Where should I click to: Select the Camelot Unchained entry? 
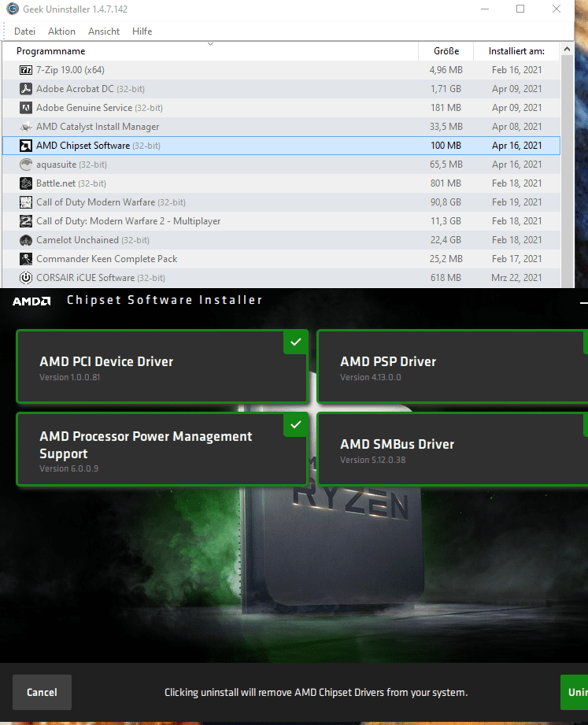[x=281, y=240]
